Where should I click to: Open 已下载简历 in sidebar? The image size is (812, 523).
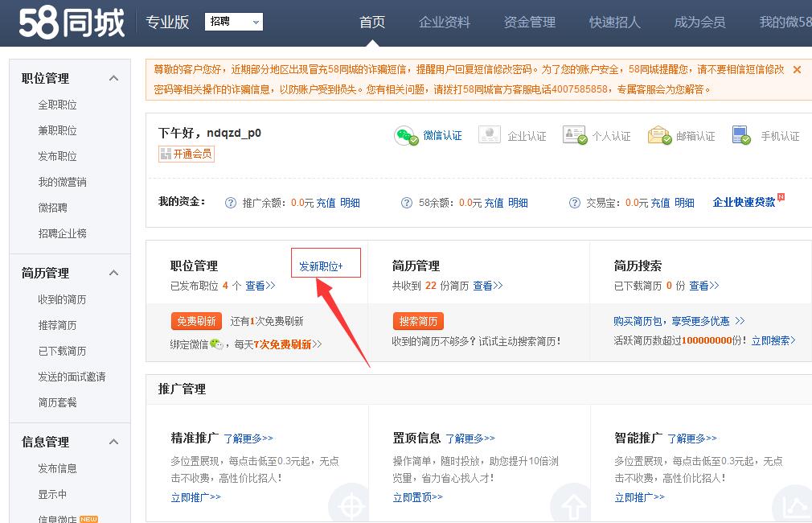tap(62, 351)
